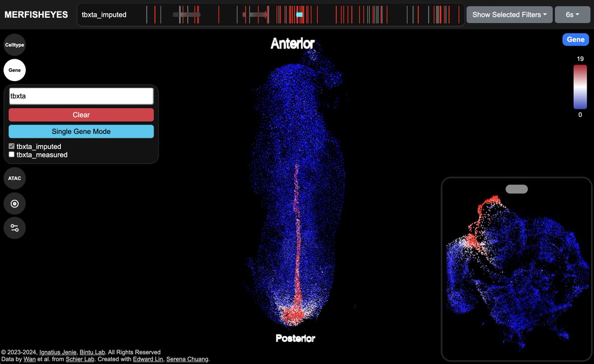Click the UMAP embedding inset plot
The image size is (594, 364).
[x=517, y=269]
